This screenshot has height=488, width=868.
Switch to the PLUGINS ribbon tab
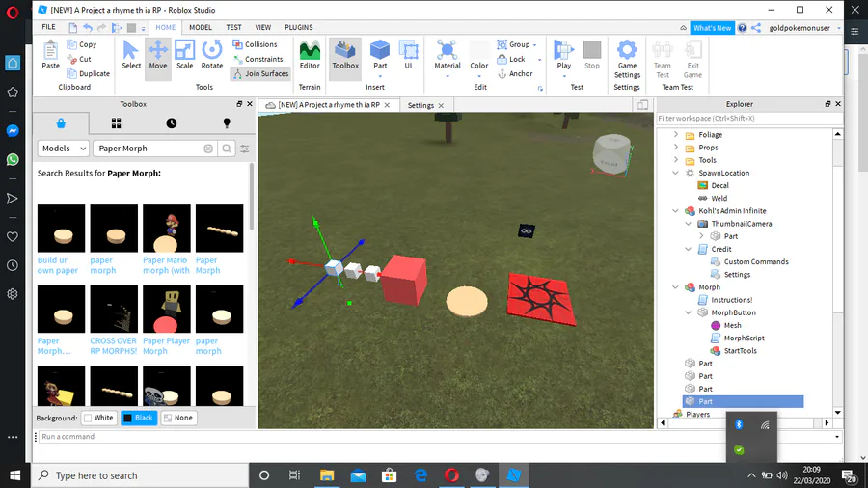point(298,27)
